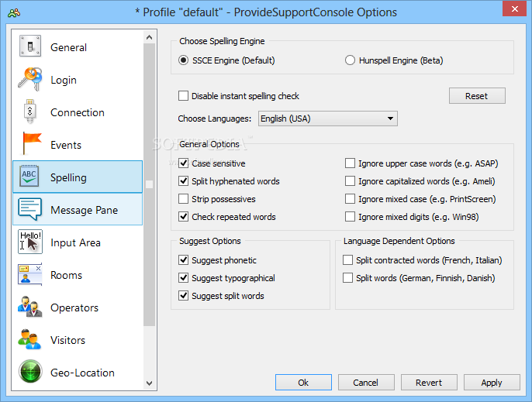Click the Input Area Hello icon
Viewport: 532px width, 402px height.
(30, 242)
